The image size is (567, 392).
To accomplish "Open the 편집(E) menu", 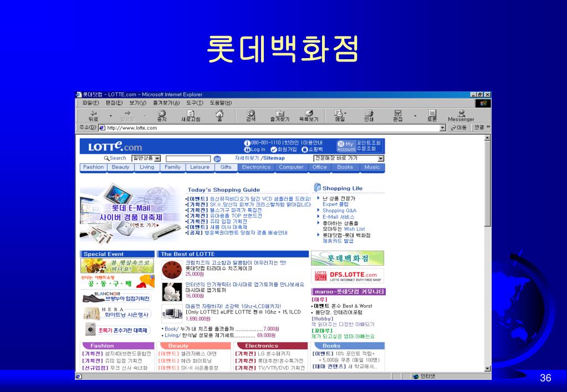I will pyautogui.click(x=114, y=103).
